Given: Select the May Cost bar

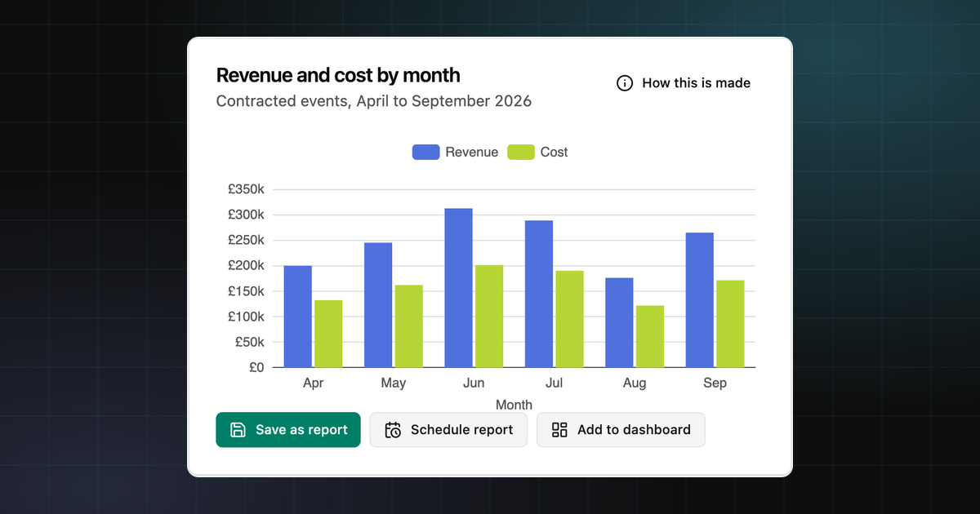Looking at the screenshot, I should (409, 326).
